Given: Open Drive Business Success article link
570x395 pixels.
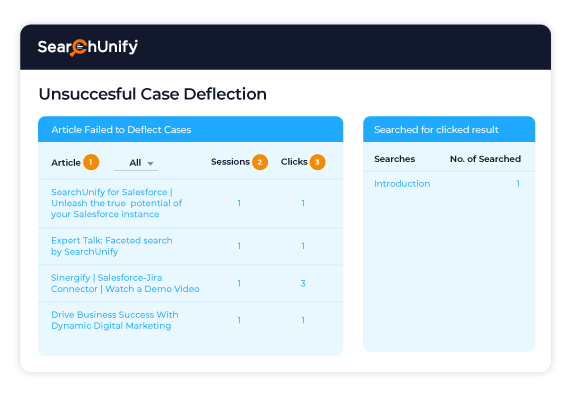Looking at the screenshot, I should coord(115,320).
